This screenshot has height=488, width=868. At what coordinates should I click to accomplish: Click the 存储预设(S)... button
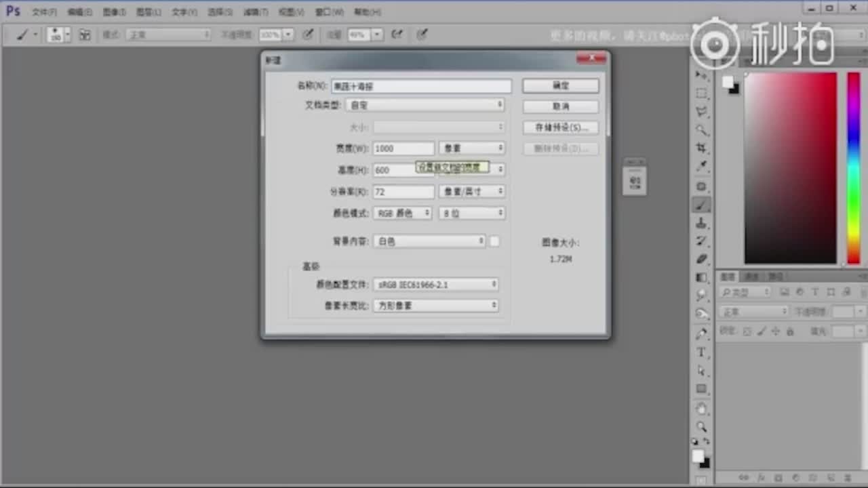pyautogui.click(x=561, y=127)
